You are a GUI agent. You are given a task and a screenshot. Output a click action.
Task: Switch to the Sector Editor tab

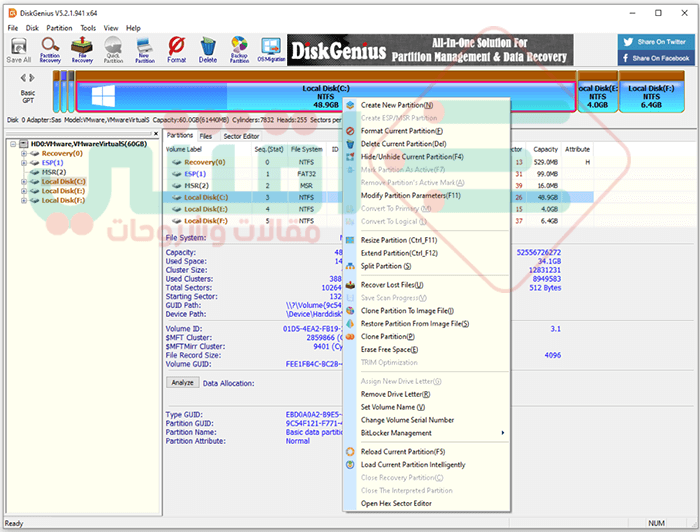click(241, 136)
